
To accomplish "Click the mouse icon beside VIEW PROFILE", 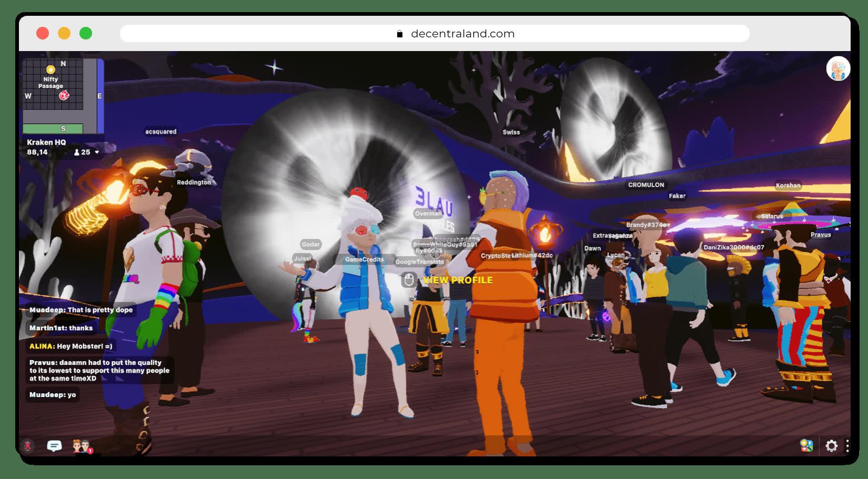I will click(x=409, y=280).
